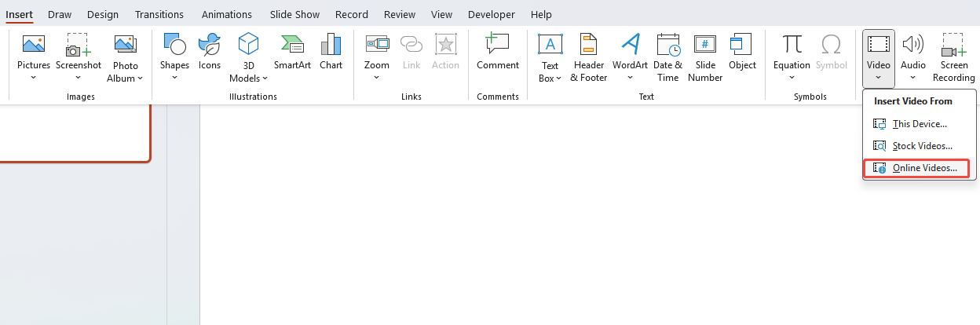The width and height of the screenshot is (980, 325).
Task: Open the Slide Show tab
Action: point(294,15)
